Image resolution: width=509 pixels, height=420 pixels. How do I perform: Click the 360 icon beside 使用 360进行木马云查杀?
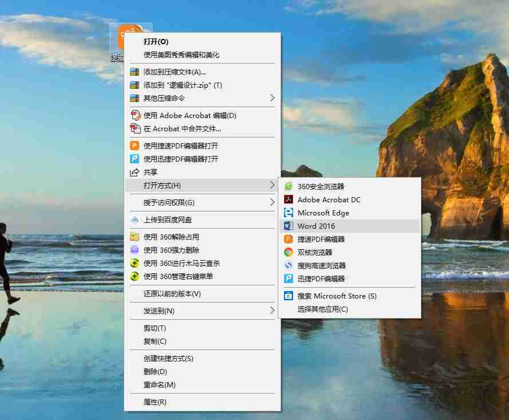[135, 263]
